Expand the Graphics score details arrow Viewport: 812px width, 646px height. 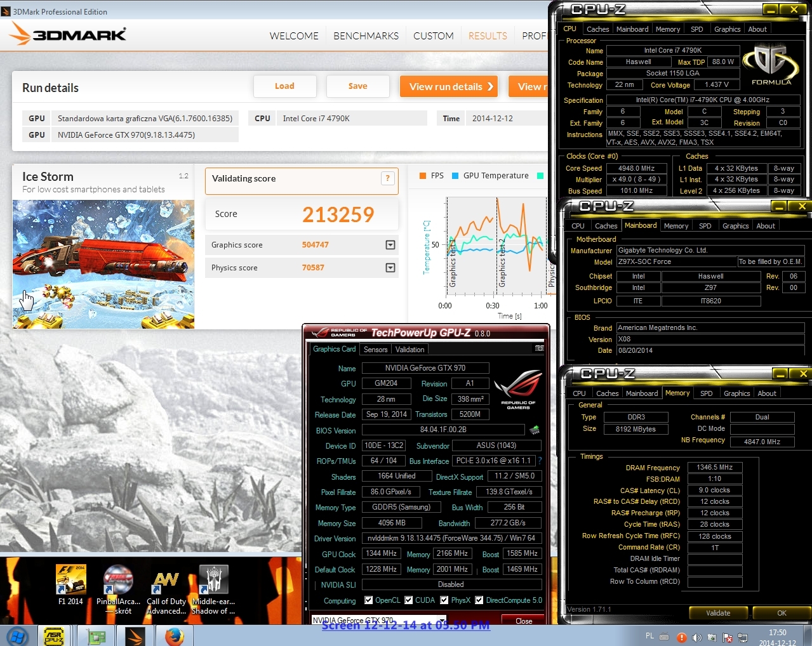pos(390,245)
